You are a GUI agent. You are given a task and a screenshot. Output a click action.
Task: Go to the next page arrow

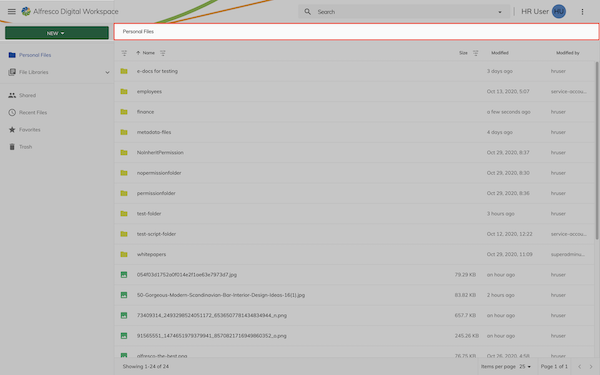pyautogui.click(x=591, y=367)
